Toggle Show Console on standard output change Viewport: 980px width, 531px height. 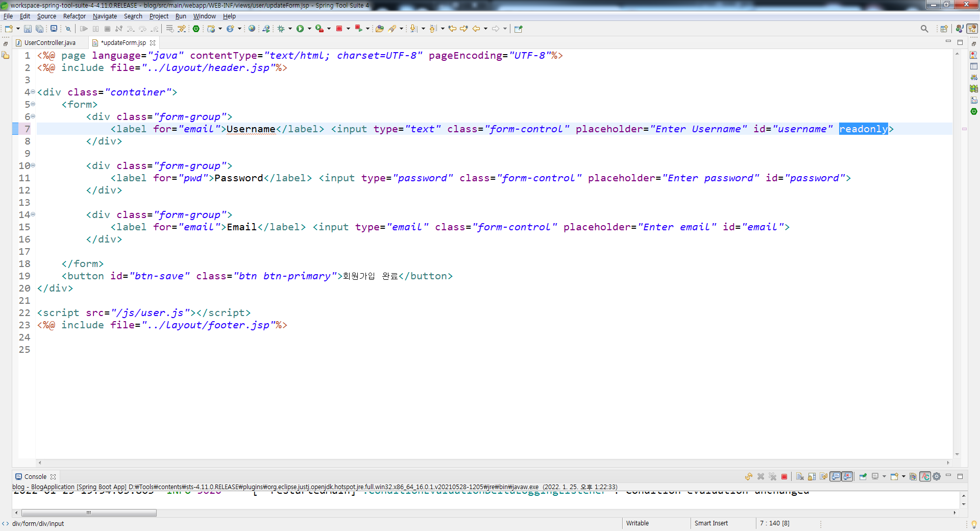836,476
